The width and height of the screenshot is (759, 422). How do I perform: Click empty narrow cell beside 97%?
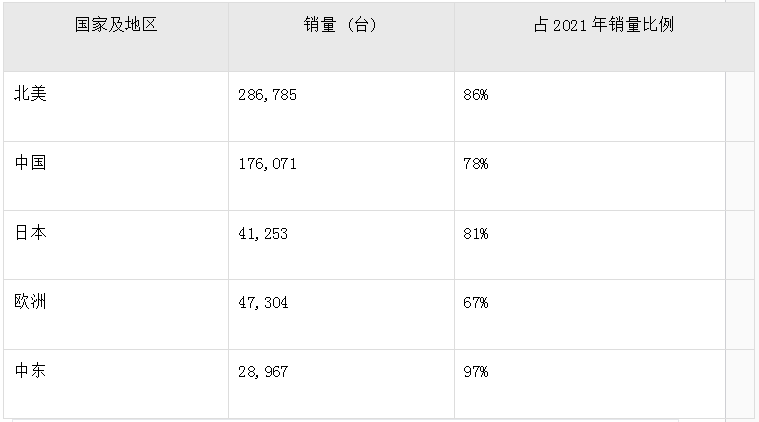[x=740, y=384]
